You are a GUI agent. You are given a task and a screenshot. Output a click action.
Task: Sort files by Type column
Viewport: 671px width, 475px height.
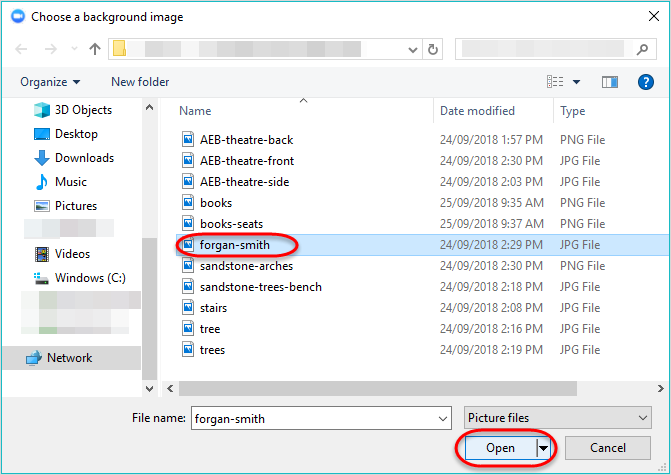pos(573,111)
